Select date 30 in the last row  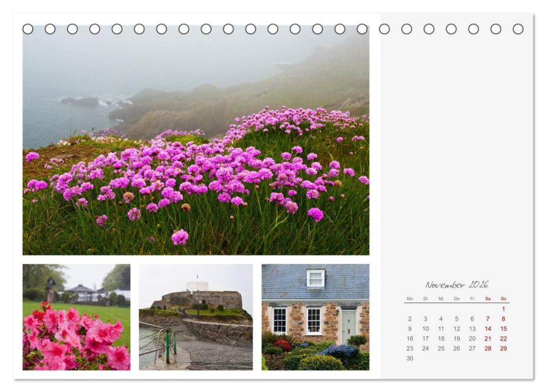(x=410, y=358)
